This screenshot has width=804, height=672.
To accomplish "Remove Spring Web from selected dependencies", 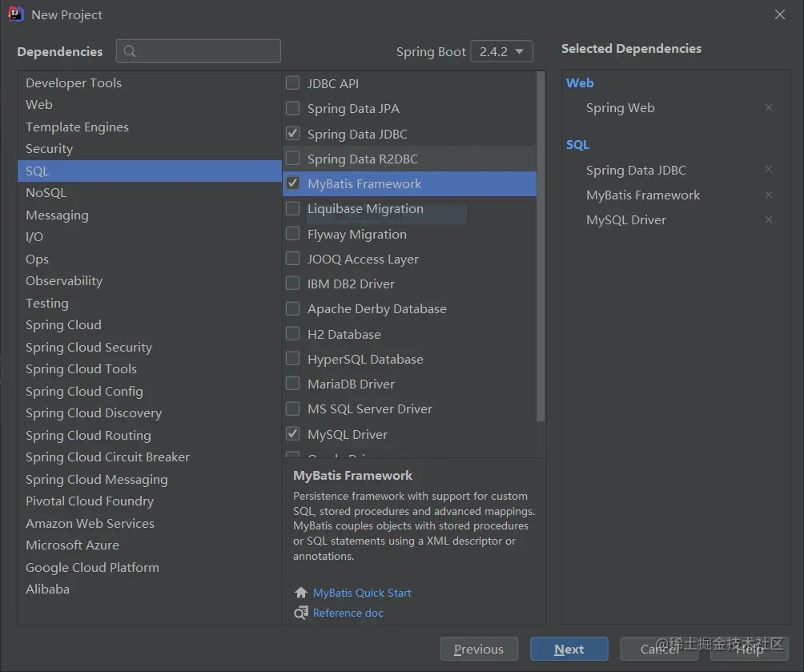I will point(768,107).
